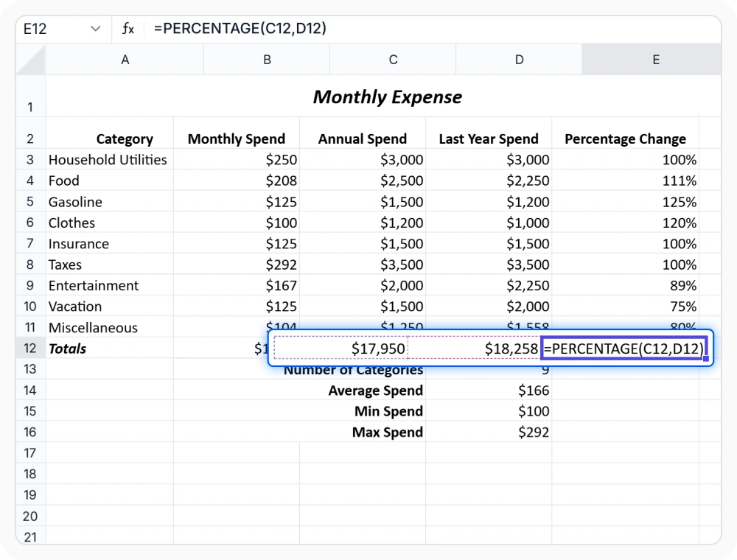Select column C header
737x560 pixels.
(x=393, y=60)
